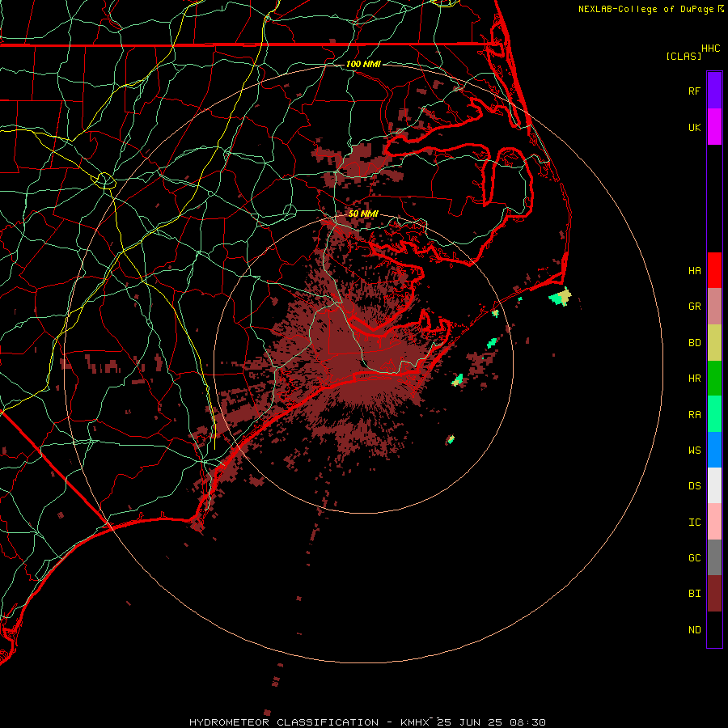Select the GC gray legend swatch
This screenshot has width=728, height=728.
[714, 557]
